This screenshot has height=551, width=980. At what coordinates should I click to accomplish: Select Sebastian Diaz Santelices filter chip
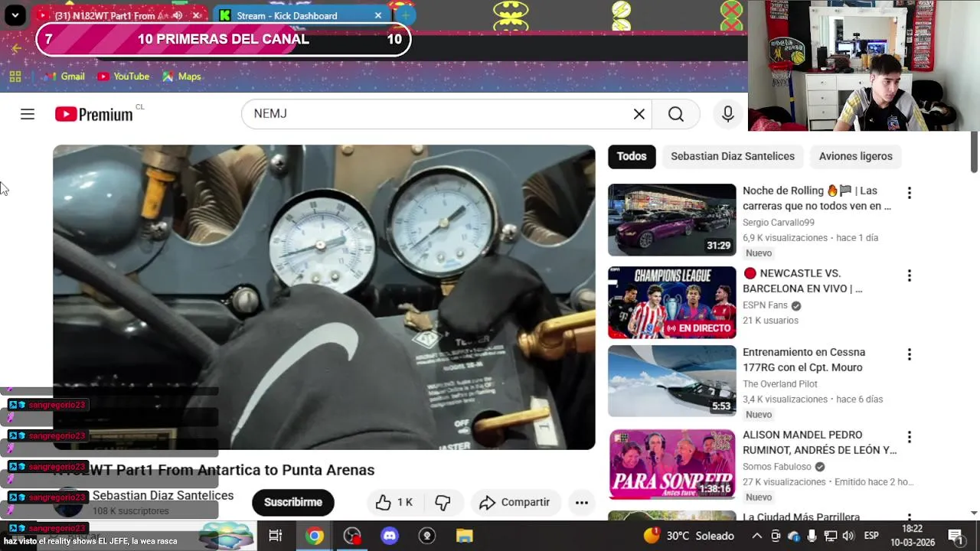pos(733,156)
